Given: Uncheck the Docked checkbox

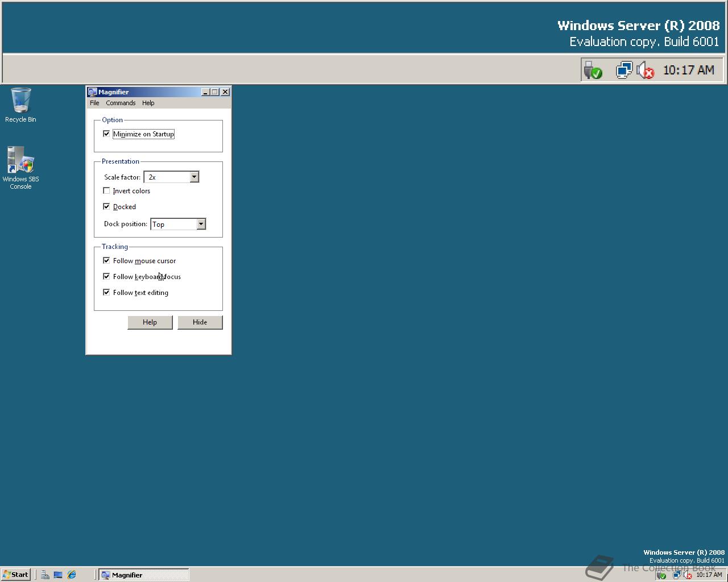Looking at the screenshot, I should pos(106,206).
